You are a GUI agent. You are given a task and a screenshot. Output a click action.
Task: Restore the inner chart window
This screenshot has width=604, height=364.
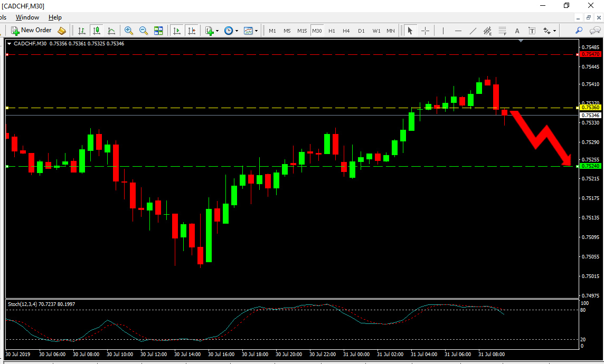tap(589, 18)
